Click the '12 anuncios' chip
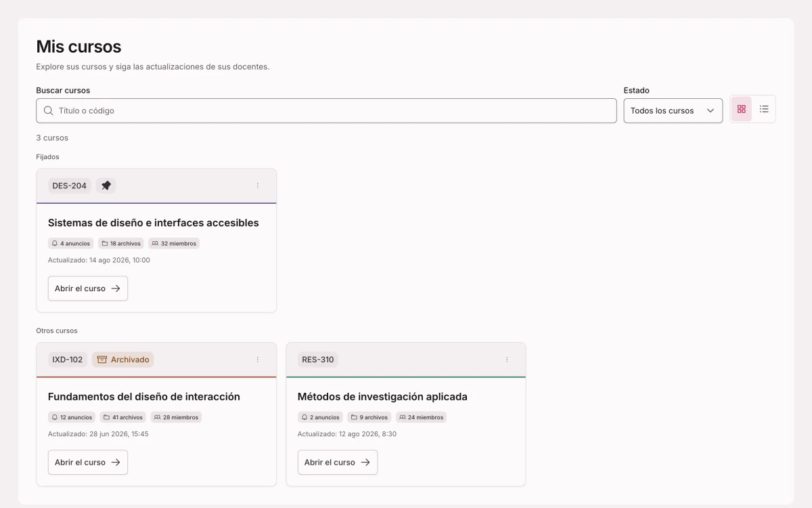The image size is (812, 508). (72, 417)
